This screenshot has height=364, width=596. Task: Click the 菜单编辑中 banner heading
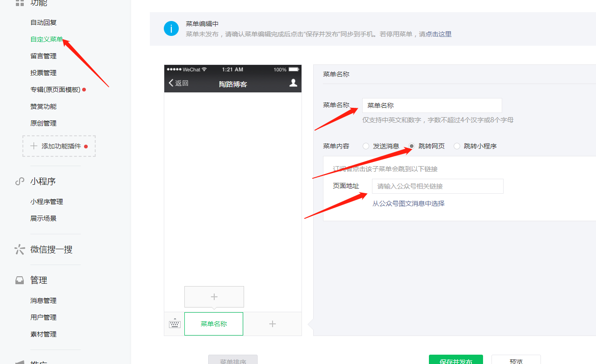[202, 24]
